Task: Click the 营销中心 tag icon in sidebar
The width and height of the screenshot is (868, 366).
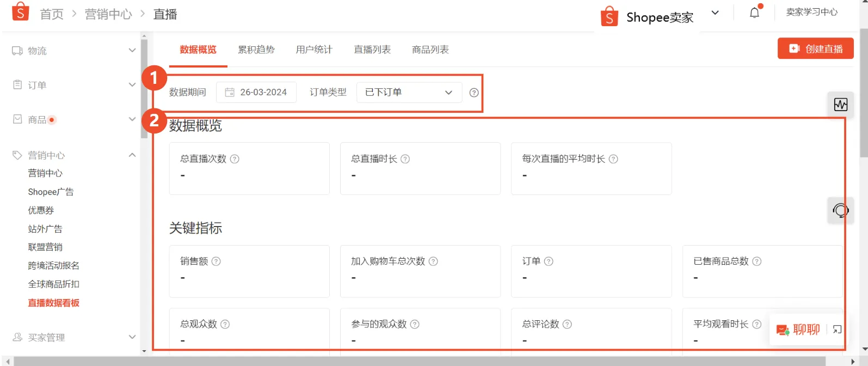Action: (17, 155)
